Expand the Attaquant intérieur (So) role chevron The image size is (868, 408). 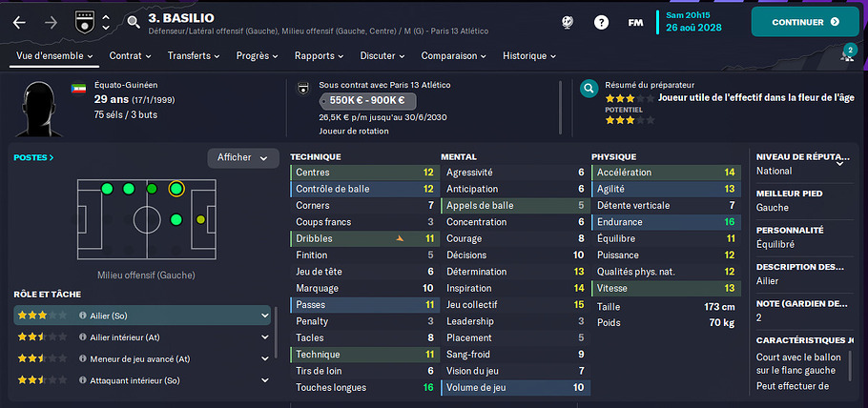point(264,380)
